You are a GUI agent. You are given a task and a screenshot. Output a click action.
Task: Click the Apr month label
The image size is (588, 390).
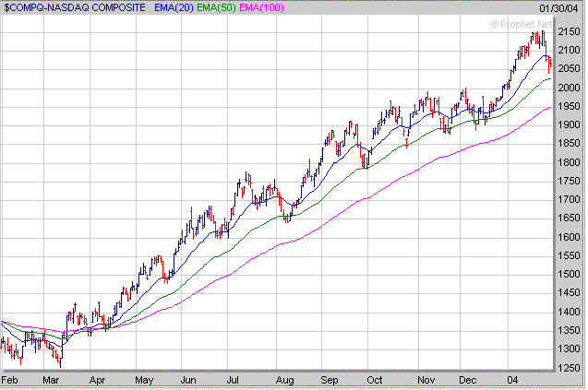pos(97,381)
